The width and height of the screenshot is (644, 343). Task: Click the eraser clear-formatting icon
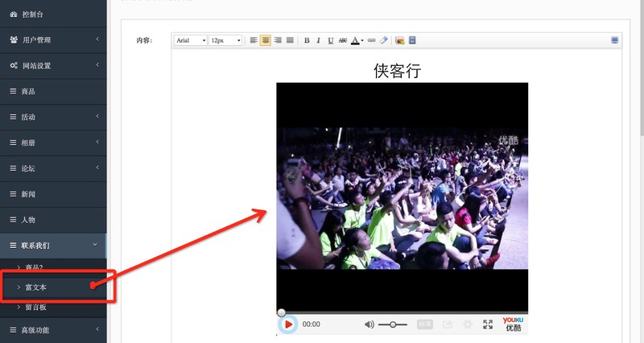coord(384,40)
